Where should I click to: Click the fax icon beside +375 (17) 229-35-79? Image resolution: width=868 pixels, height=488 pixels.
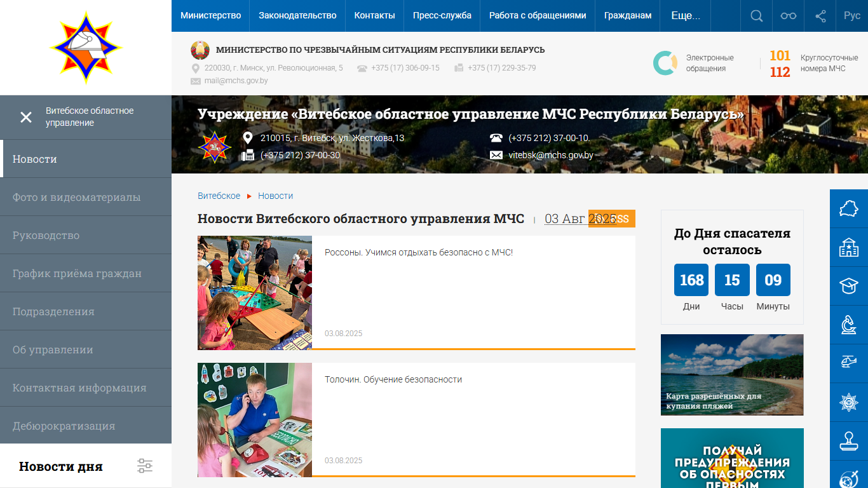click(459, 68)
